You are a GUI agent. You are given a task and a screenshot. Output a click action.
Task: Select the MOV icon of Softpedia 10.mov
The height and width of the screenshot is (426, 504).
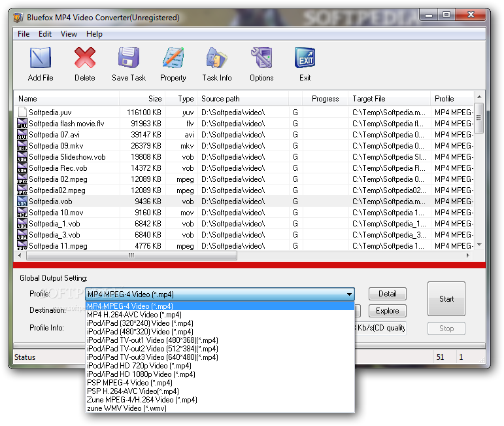22,213
